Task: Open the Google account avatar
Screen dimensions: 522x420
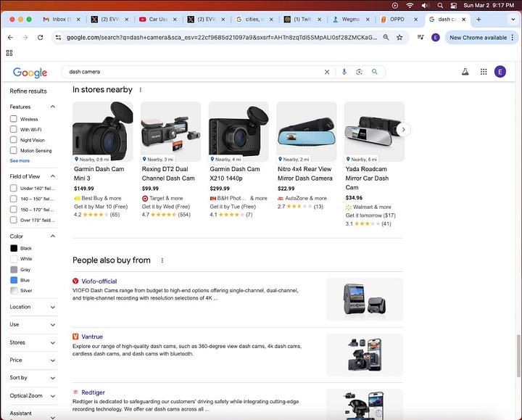Action: click(500, 72)
